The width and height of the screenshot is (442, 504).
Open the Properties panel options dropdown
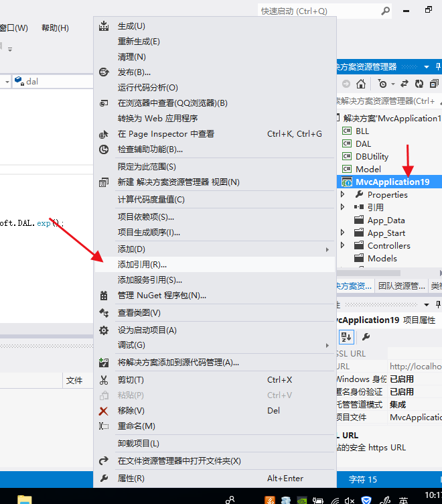click(427, 304)
